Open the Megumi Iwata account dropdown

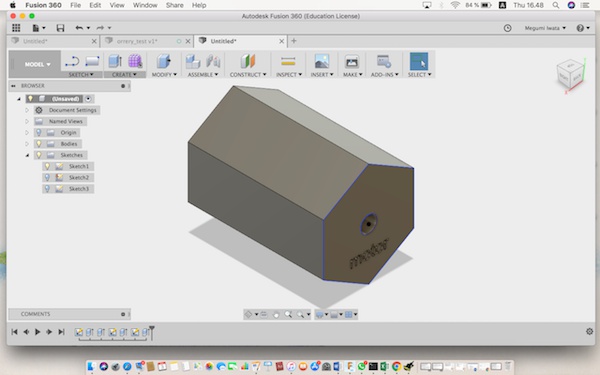pyautogui.click(x=545, y=28)
